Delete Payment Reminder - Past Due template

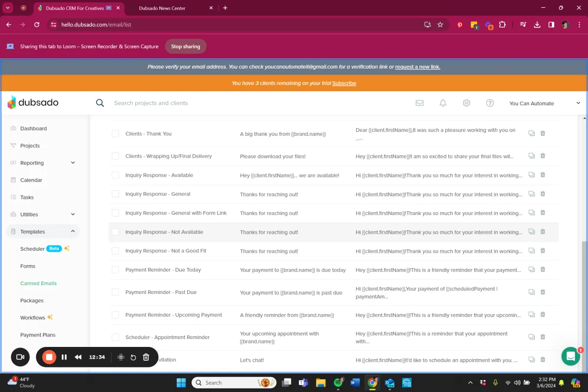543,292
